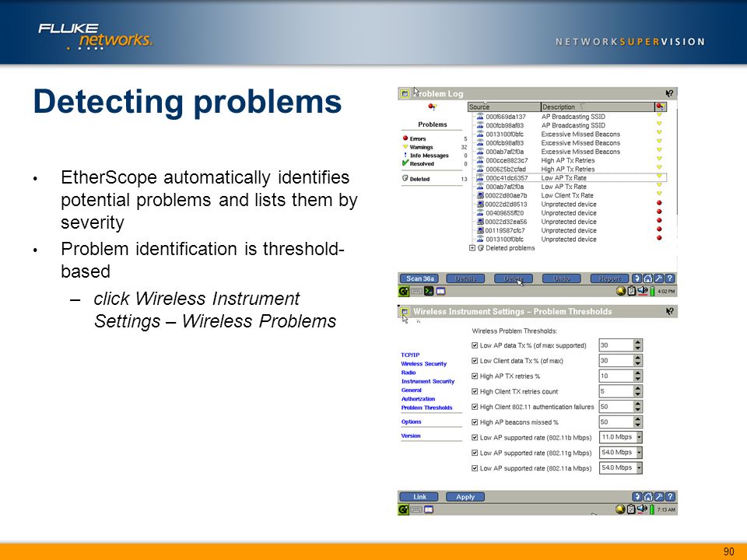
Task: Toggle Low AP data Tx % checkbox
Action: click(475, 345)
